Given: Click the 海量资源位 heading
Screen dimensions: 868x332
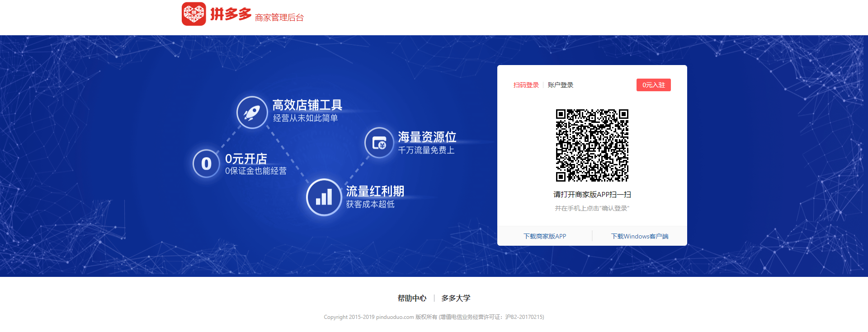Looking at the screenshot, I should click(x=427, y=137).
